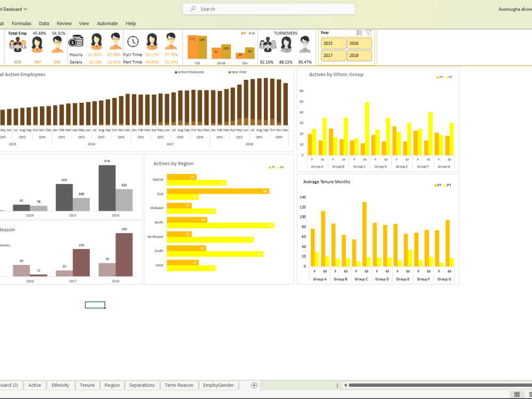Click the horizontal scrollbar thumb
Image resolution: width=532 pixels, height=399 pixels.
pyautogui.click(x=440, y=385)
